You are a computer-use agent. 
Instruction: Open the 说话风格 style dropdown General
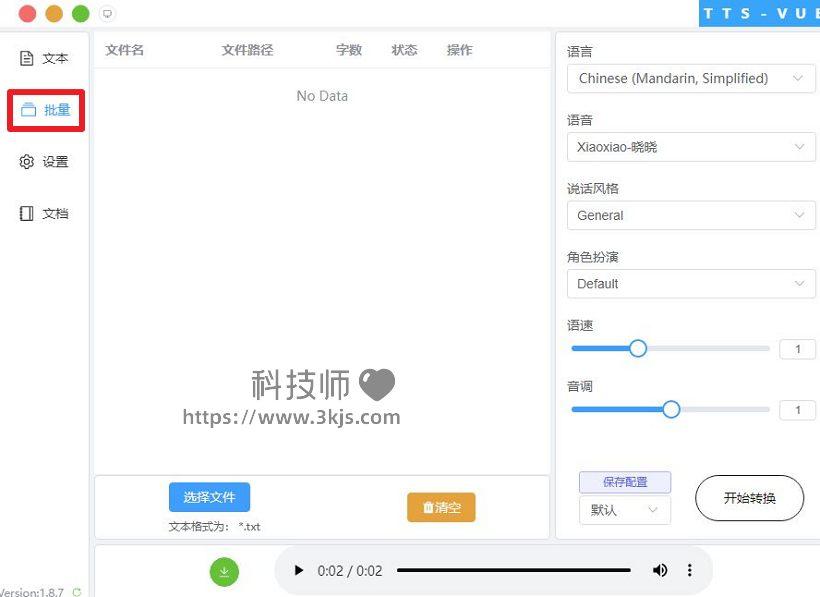coord(691,215)
